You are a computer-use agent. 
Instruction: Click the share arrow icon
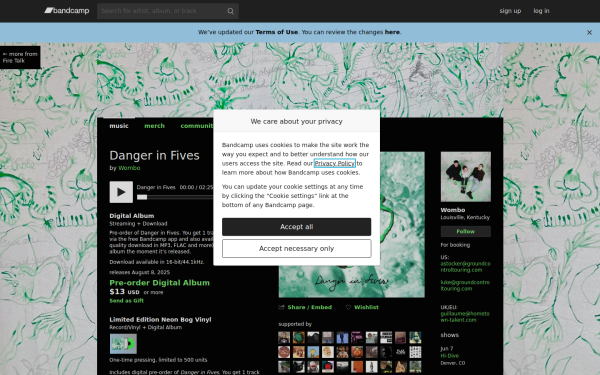click(x=282, y=307)
